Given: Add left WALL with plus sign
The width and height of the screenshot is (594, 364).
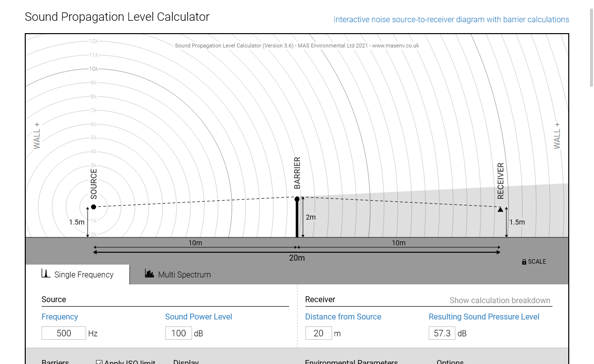Looking at the screenshot, I should pos(37,136).
